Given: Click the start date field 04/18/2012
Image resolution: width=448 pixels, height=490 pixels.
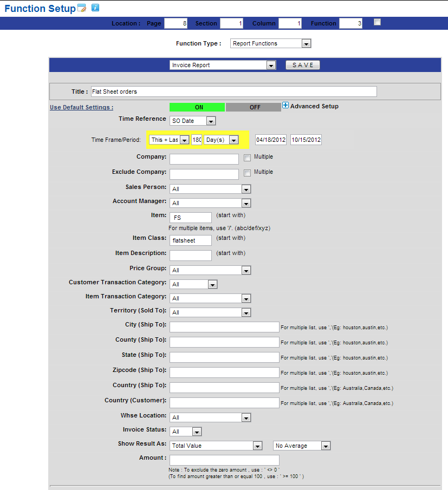Looking at the screenshot, I should tap(271, 140).
